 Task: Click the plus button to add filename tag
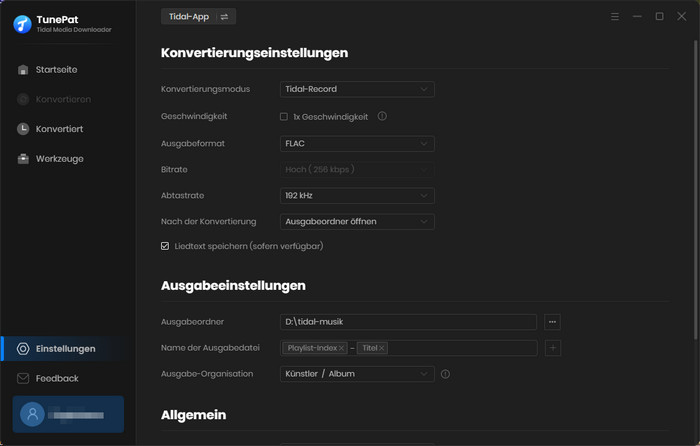pyautogui.click(x=553, y=348)
